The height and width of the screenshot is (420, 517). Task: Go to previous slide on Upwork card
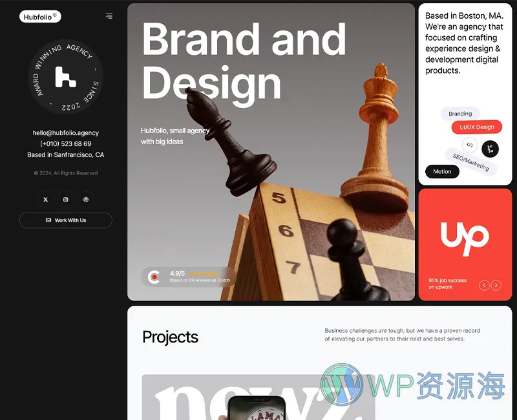[x=484, y=285]
